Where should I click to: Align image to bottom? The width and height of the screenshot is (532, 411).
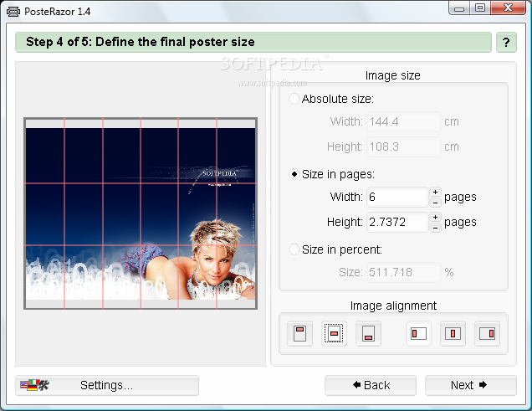[368, 334]
